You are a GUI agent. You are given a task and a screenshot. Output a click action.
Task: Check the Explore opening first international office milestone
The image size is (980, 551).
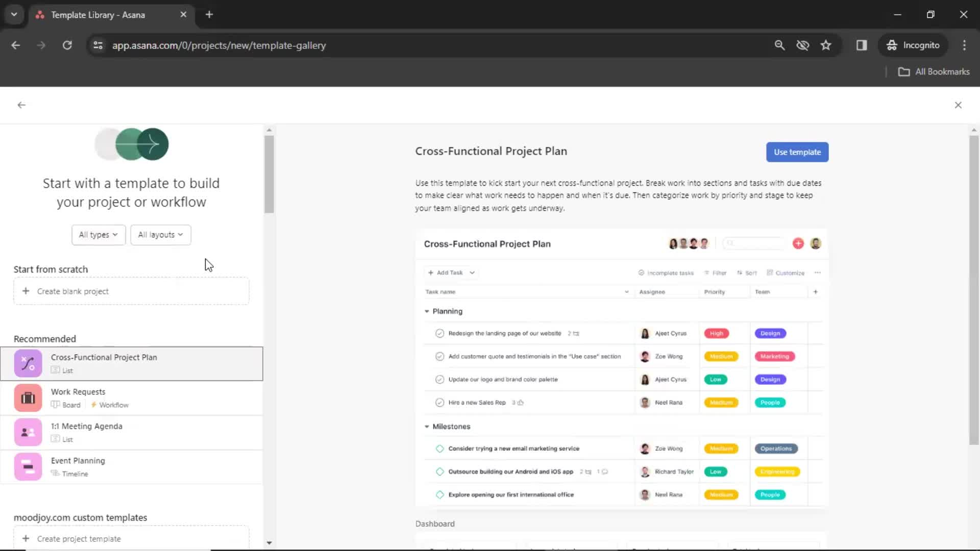[x=439, y=495]
